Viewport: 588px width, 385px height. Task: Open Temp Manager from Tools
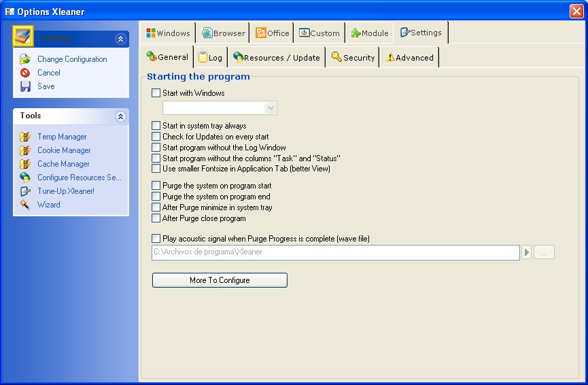click(62, 137)
